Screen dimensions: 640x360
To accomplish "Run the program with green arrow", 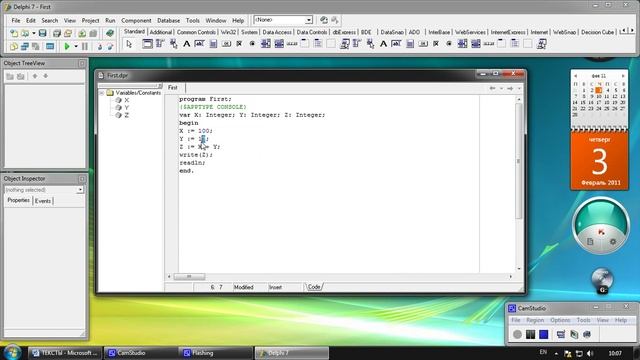I will point(67,47).
